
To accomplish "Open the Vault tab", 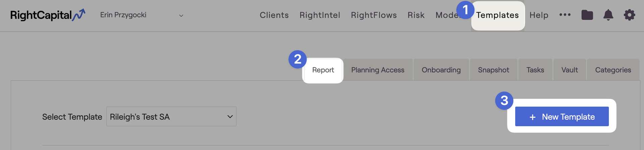I will tap(570, 70).
